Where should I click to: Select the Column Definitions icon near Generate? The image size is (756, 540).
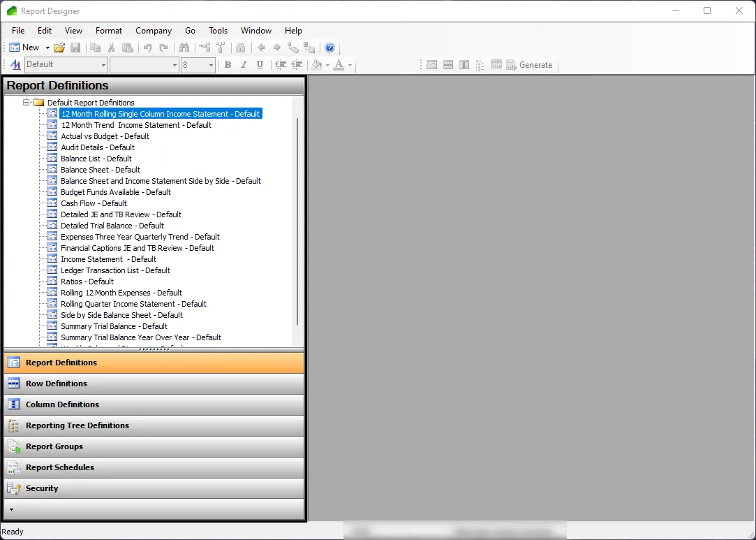[464, 64]
